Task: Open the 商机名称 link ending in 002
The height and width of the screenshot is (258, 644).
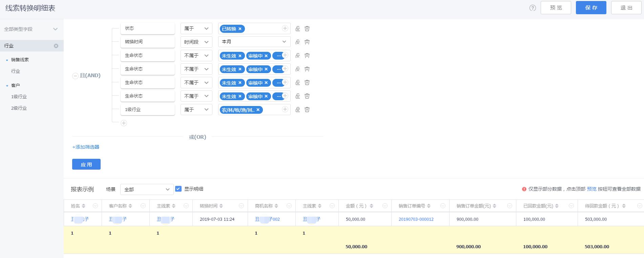Action: 267,219
